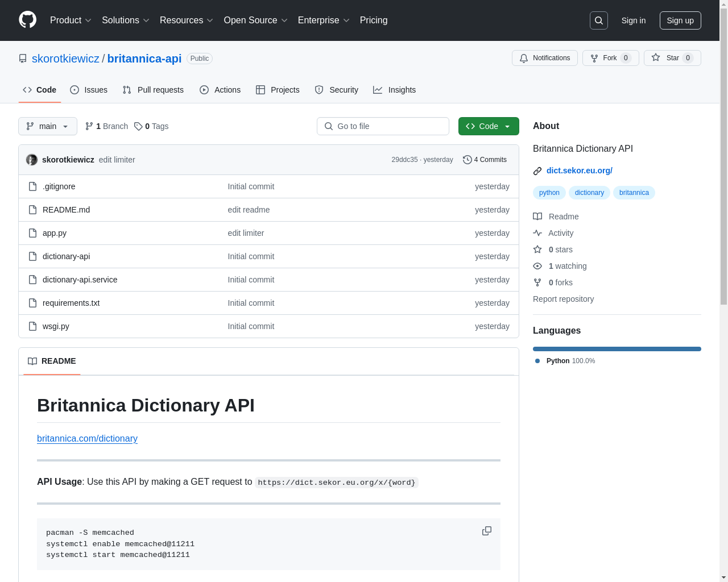The height and width of the screenshot is (582, 728).
Task: Click the file icon beside app.py
Action: pos(33,233)
